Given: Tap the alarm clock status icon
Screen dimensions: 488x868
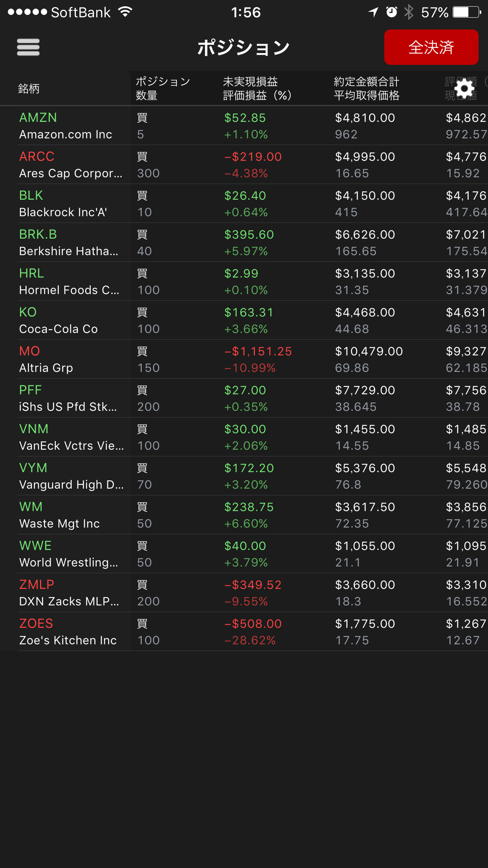Looking at the screenshot, I should pos(391,12).
